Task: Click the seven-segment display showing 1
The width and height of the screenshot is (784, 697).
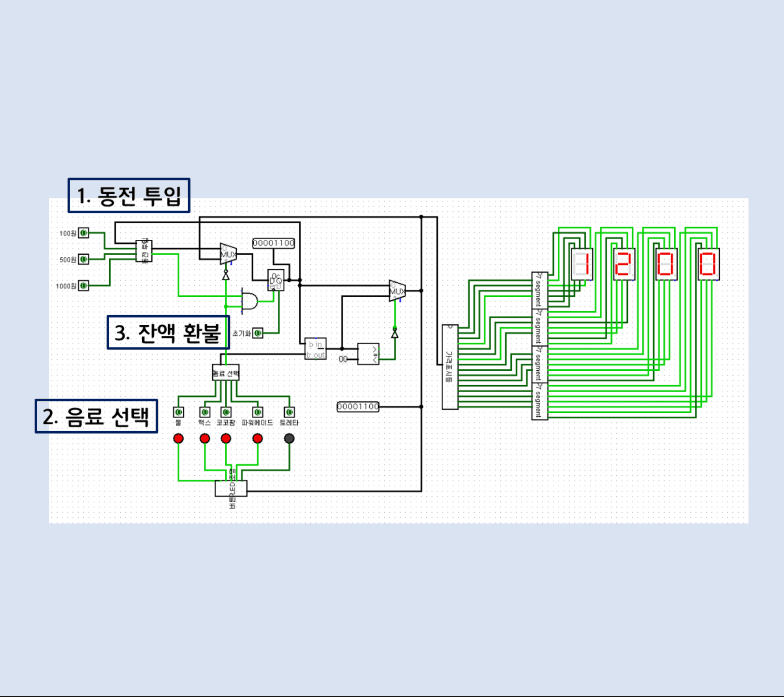Action: (x=582, y=264)
